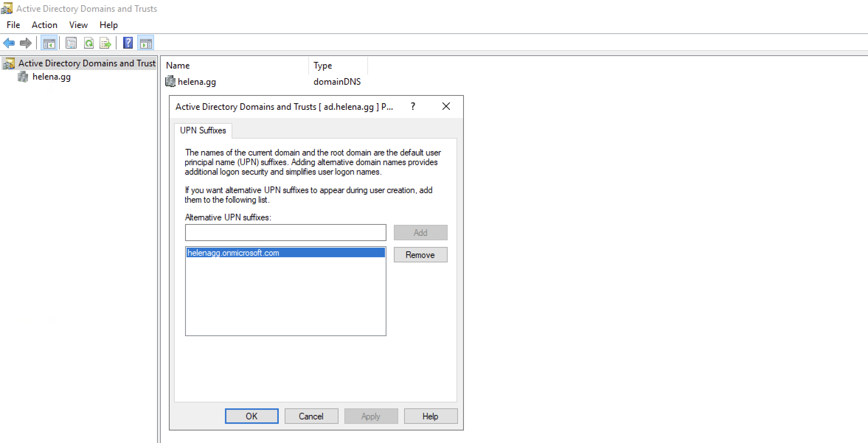Select Active Directory Domains and Trusts root node
Image resolution: width=868 pixels, height=443 pixels.
(87, 63)
